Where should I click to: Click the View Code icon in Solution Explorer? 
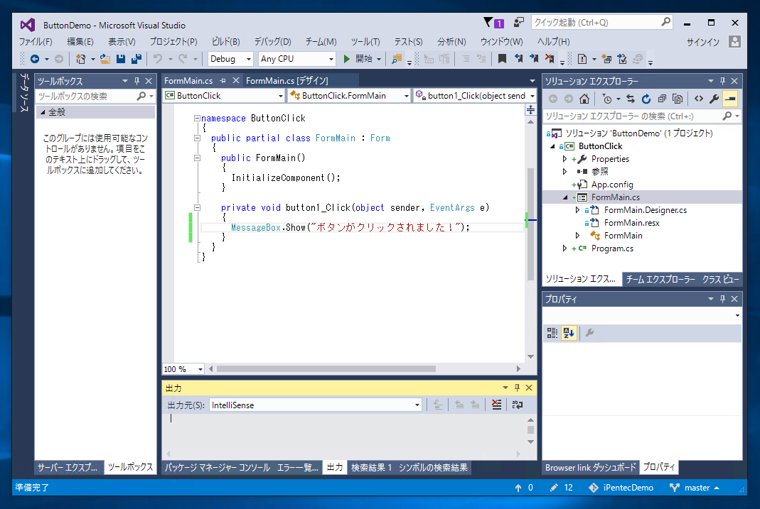point(698,99)
